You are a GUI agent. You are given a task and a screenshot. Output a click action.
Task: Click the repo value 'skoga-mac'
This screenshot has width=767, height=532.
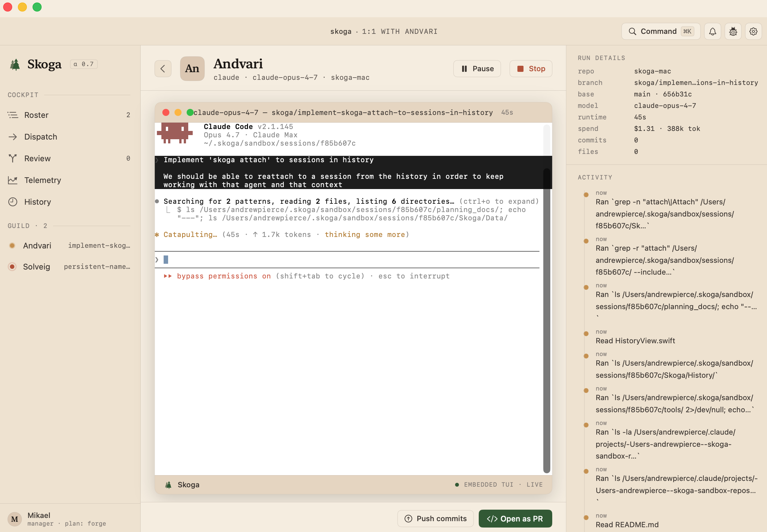pos(653,71)
